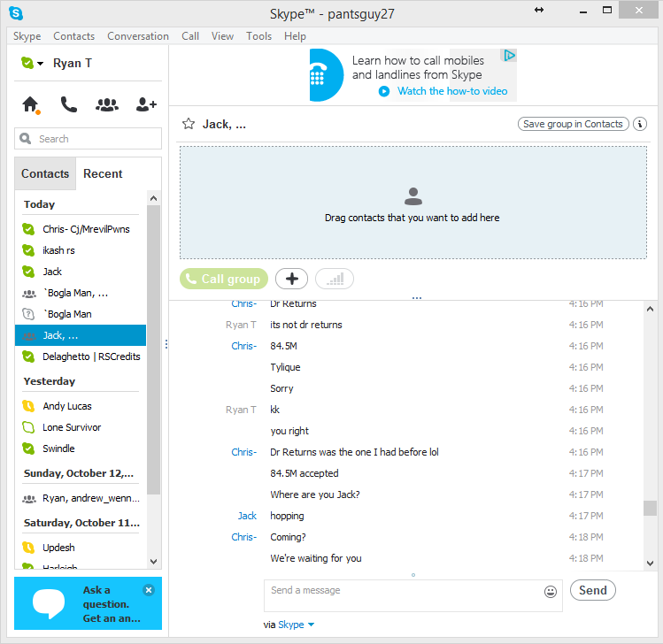Click the group icon beside `Bogla Man, ...
This screenshot has width=663, height=644.
click(29, 294)
